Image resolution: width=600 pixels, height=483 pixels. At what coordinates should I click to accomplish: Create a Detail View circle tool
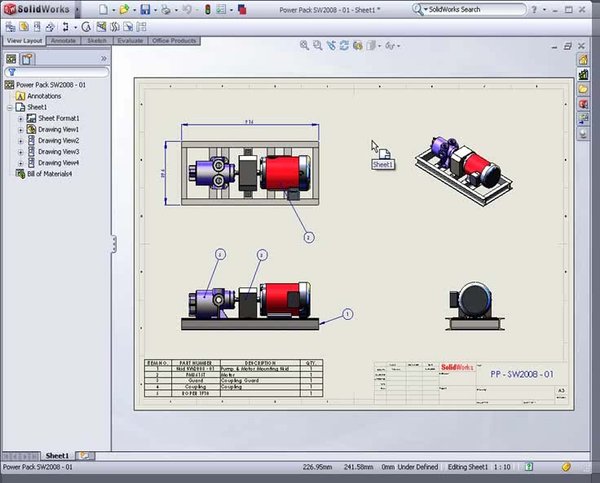click(86, 27)
